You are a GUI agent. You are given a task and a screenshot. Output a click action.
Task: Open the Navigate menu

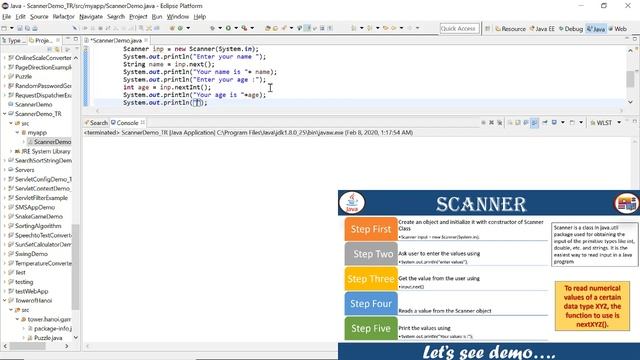point(91,17)
